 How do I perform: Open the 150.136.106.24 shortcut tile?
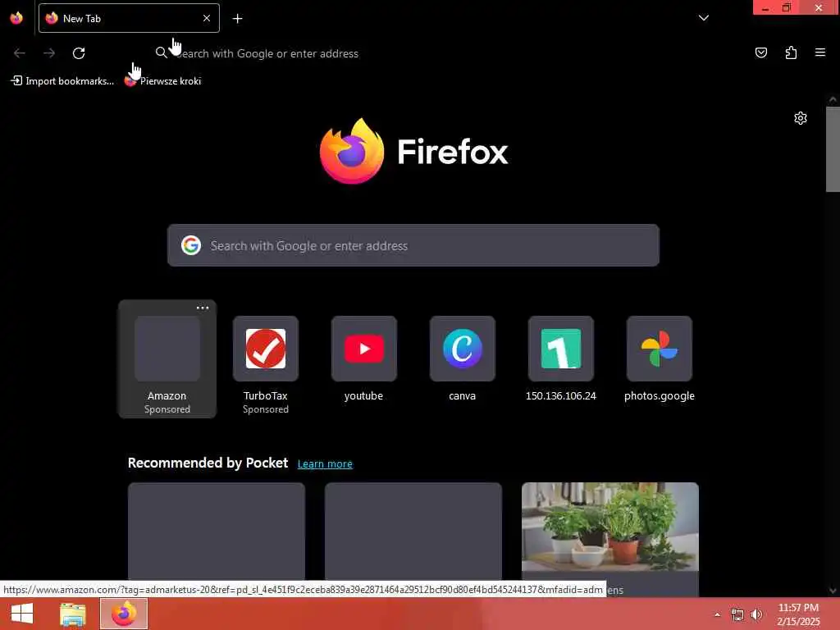pyautogui.click(x=561, y=359)
